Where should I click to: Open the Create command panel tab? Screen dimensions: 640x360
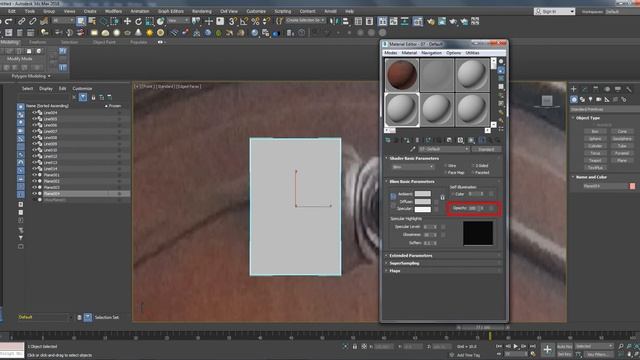point(573,89)
